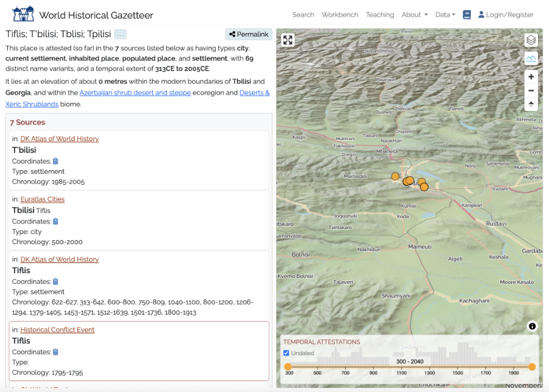Screen dimensions: 549x392
Task: Click the right handle of temporal slider
Action: [532, 366]
